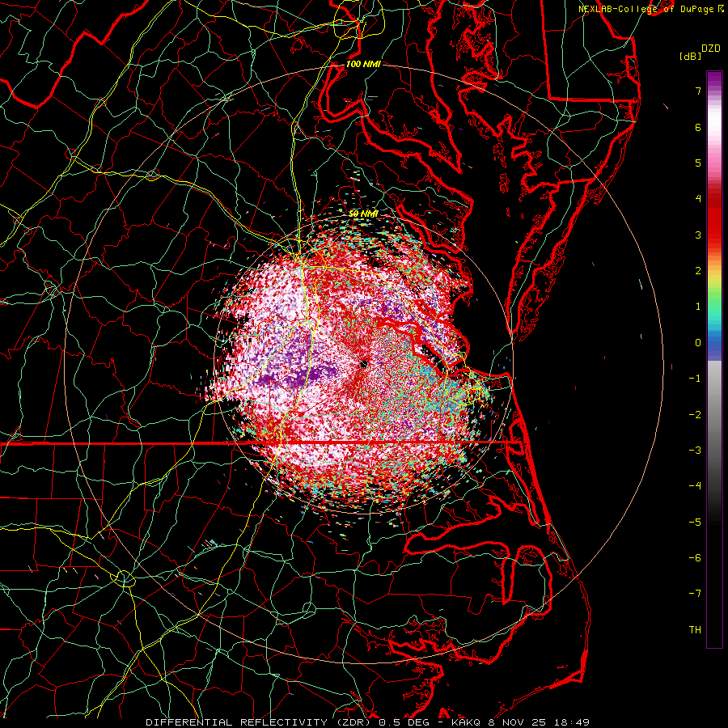Click the 4 dB tick label on scale

698,199
